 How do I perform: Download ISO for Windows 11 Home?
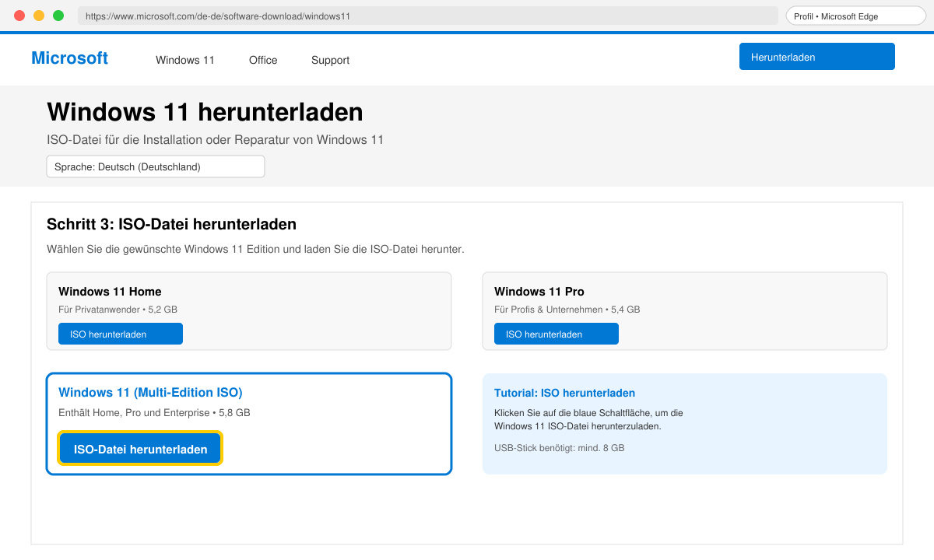[x=121, y=334]
